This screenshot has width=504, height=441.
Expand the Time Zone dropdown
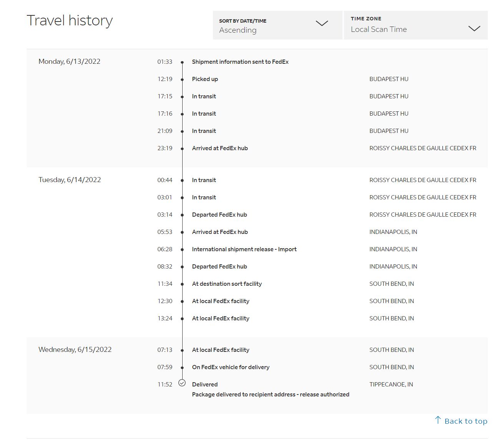(415, 25)
